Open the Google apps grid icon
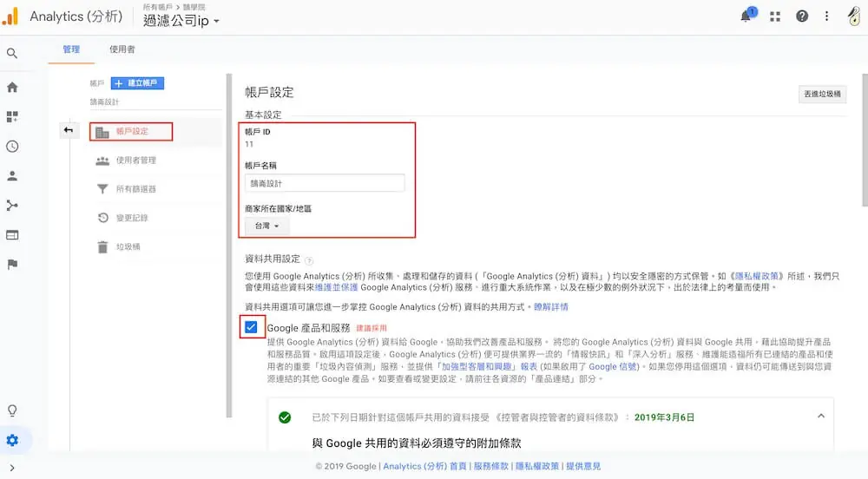This screenshot has width=868, height=479. tap(775, 16)
